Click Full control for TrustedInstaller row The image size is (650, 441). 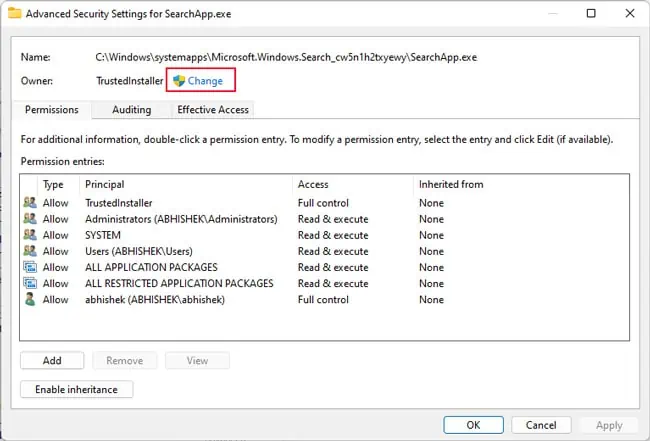coord(323,203)
